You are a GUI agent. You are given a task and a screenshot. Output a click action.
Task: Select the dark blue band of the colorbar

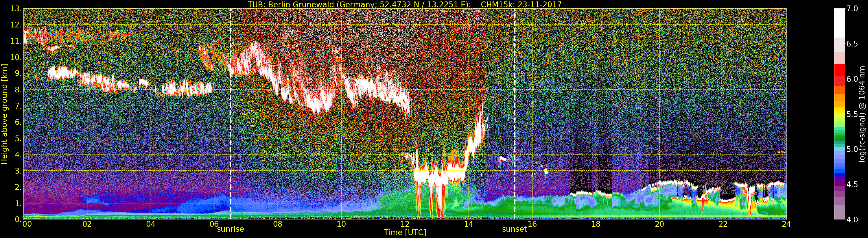(839, 175)
